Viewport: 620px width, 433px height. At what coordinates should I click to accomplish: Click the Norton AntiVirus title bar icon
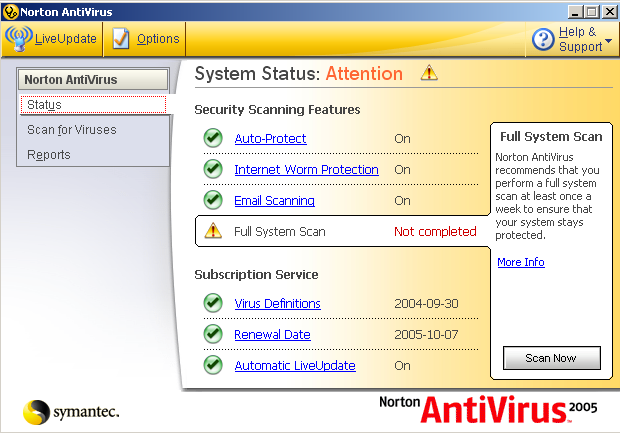tap(10, 12)
